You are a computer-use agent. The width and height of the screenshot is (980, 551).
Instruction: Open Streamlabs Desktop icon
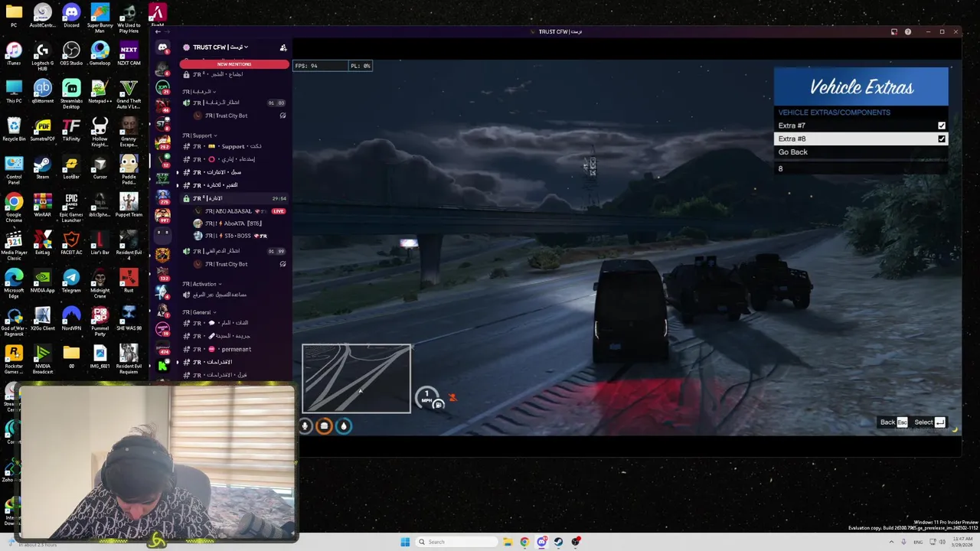click(x=71, y=93)
